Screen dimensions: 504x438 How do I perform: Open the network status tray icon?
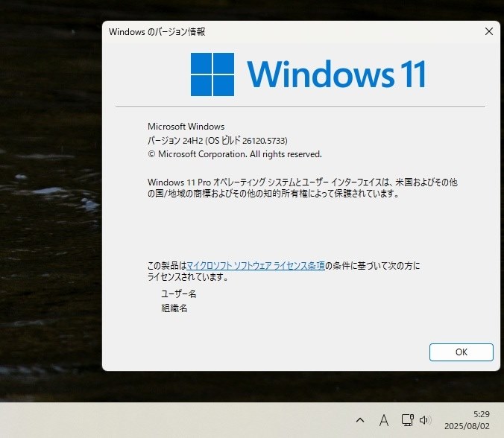pos(408,420)
